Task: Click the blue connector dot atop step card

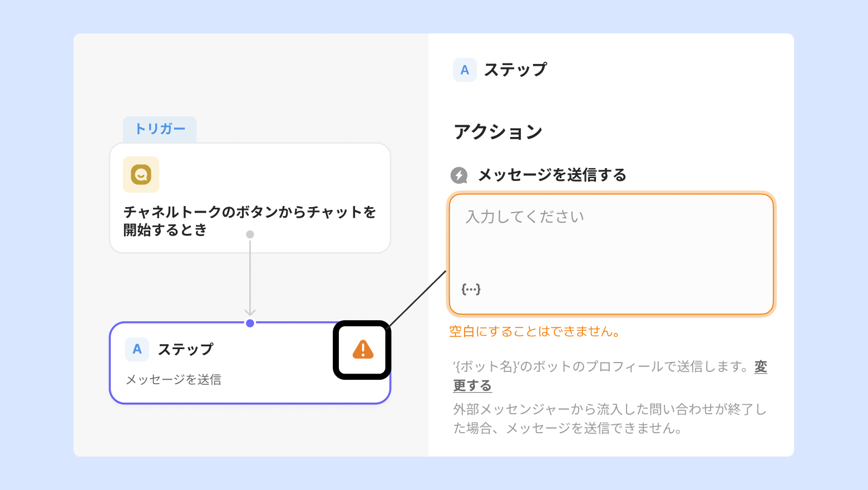Action: pyautogui.click(x=250, y=323)
